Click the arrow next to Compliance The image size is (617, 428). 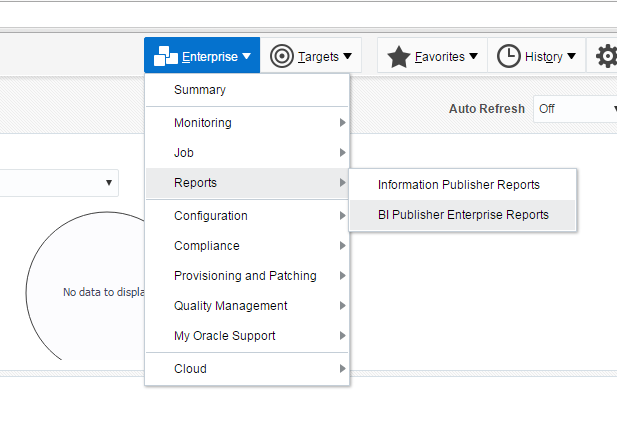[342, 245]
